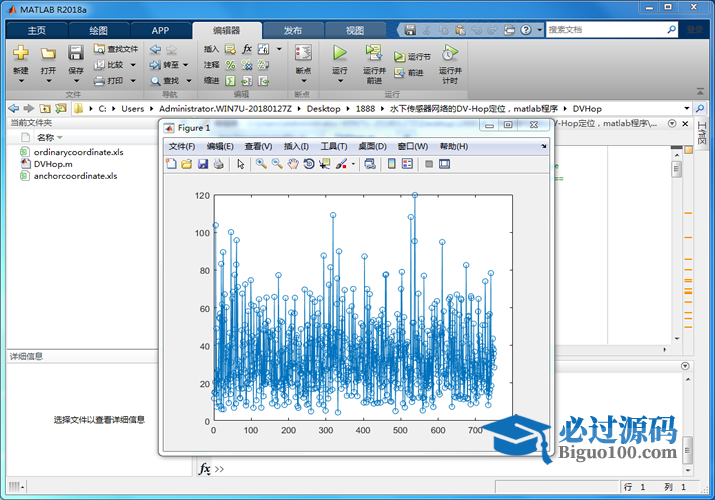Viewport: 715px width, 500px height.
Task: Open 文件(F) menu in Figure 1
Action: (x=182, y=146)
